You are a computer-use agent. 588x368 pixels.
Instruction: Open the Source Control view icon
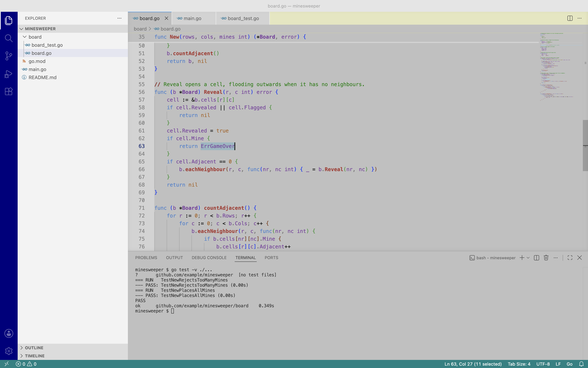pos(9,56)
